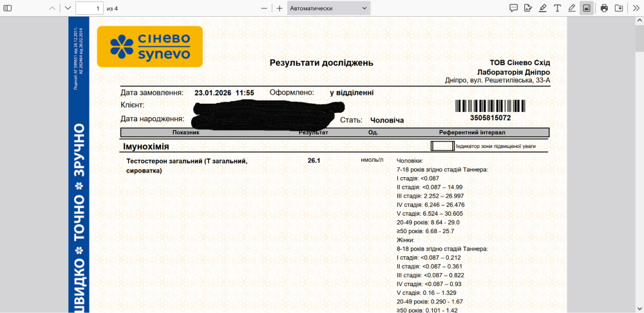Select the highlight tool

[x=542, y=8]
